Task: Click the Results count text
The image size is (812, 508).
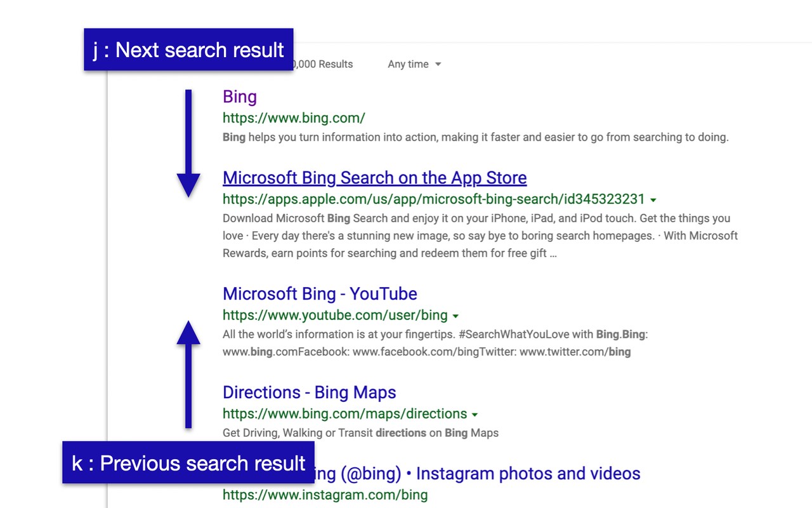Action: tap(324, 64)
